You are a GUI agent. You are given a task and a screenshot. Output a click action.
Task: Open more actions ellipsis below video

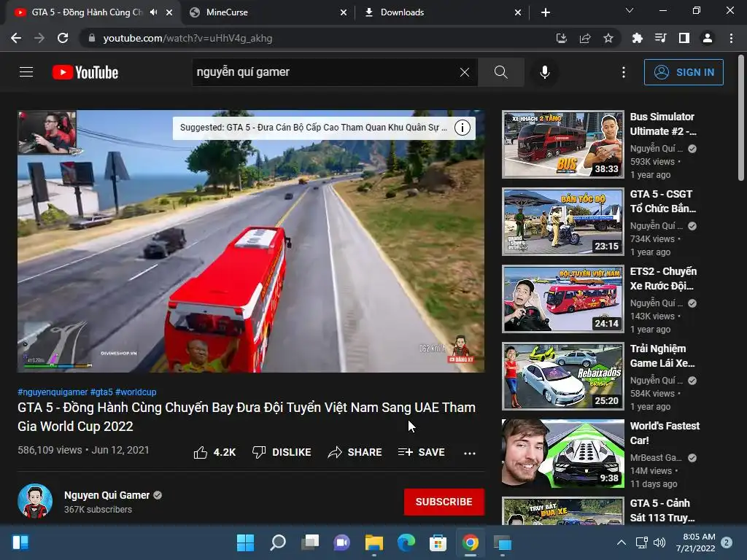pyautogui.click(x=469, y=453)
